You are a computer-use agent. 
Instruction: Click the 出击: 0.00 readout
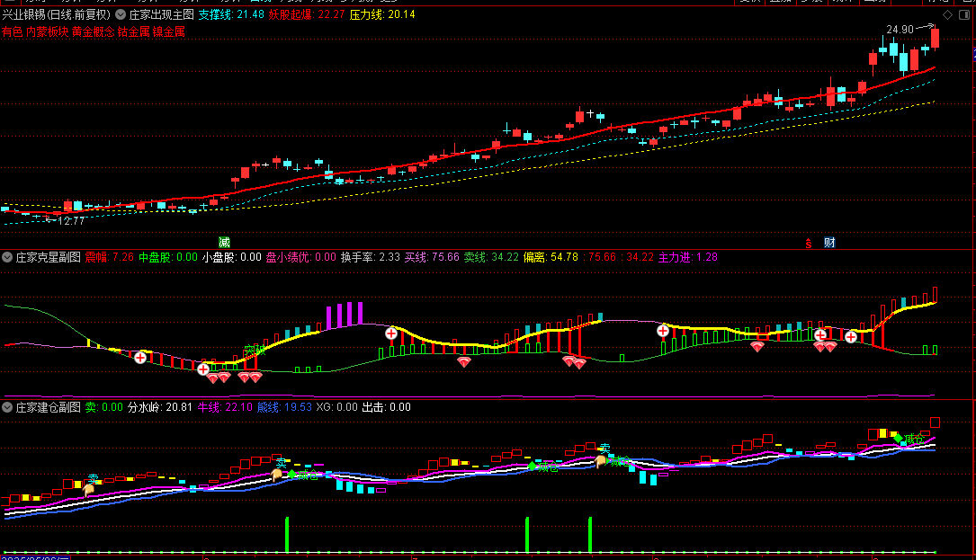click(387, 407)
